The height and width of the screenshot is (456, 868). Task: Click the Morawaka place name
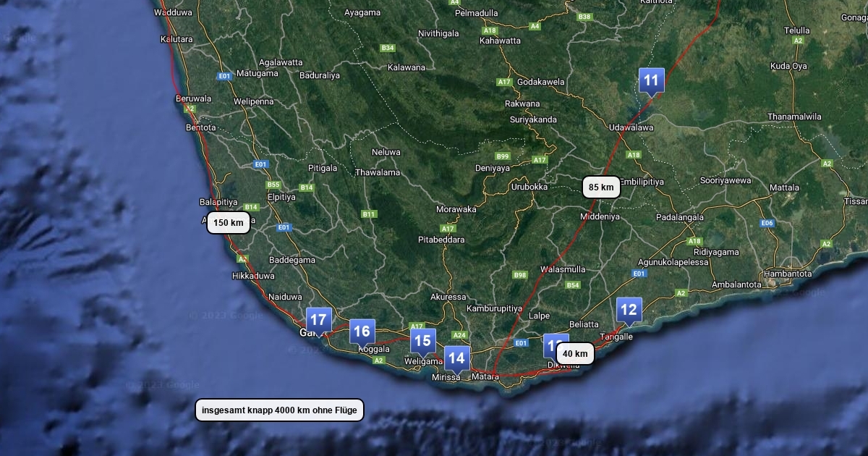(x=456, y=209)
